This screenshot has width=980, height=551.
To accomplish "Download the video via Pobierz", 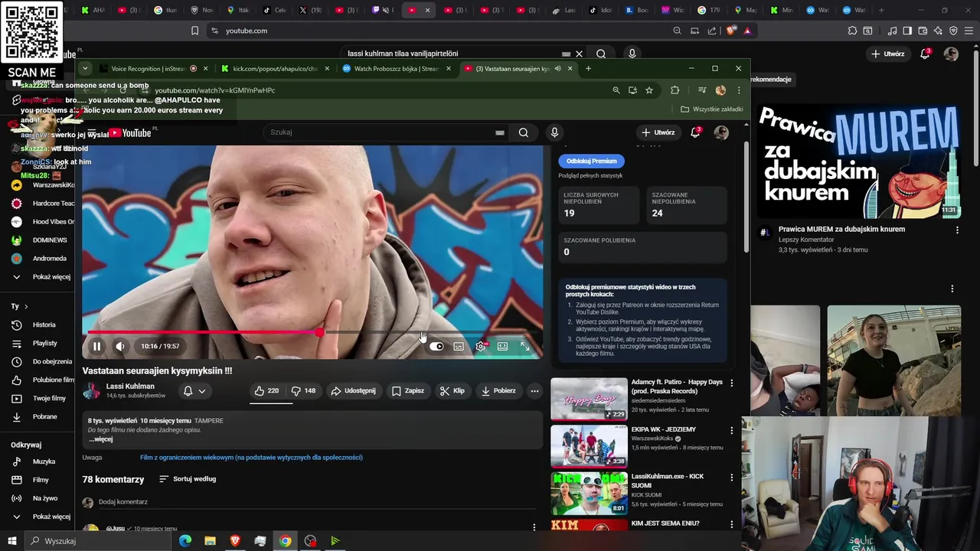I will [498, 391].
